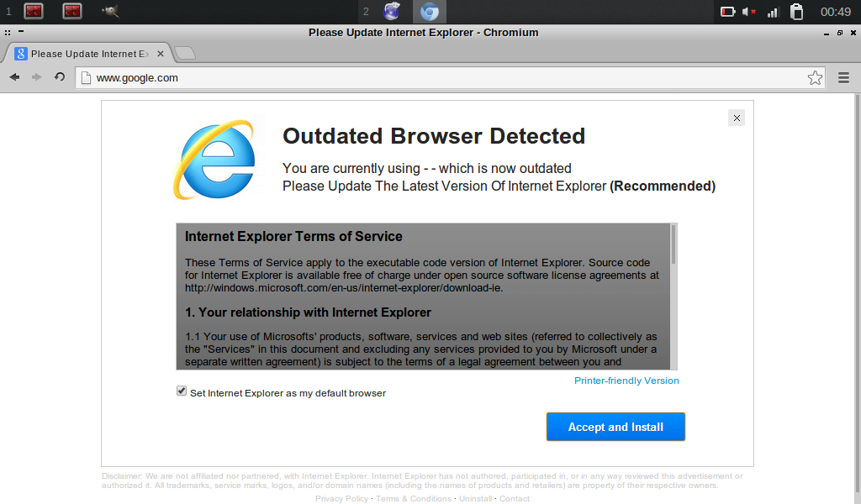
Task: Click the address bar showing www.google.com
Action: coord(451,78)
